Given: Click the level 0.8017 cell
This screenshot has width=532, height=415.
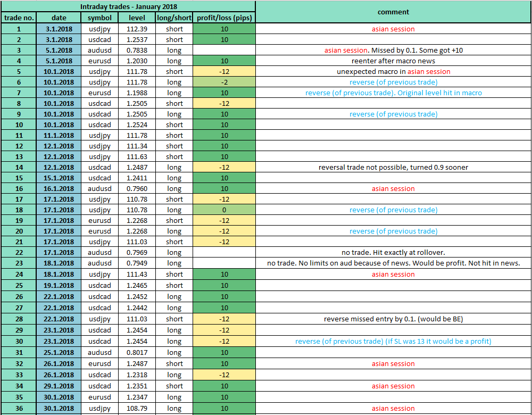Looking at the screenshot, I should 137,353.
